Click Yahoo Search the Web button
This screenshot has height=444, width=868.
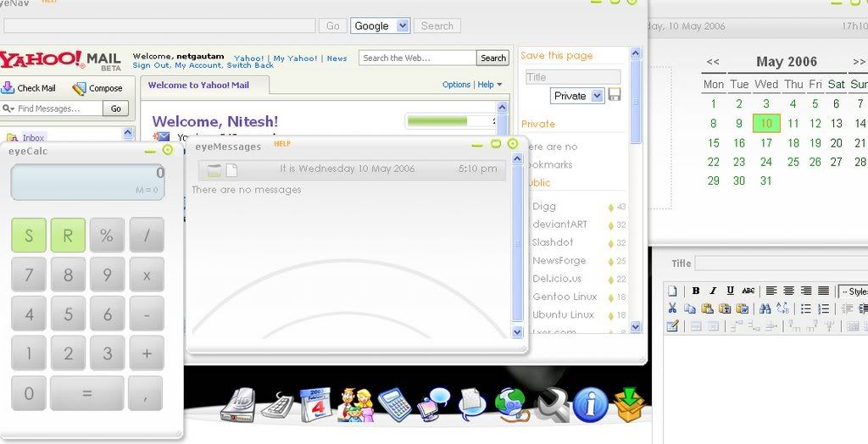coord(492,58)
